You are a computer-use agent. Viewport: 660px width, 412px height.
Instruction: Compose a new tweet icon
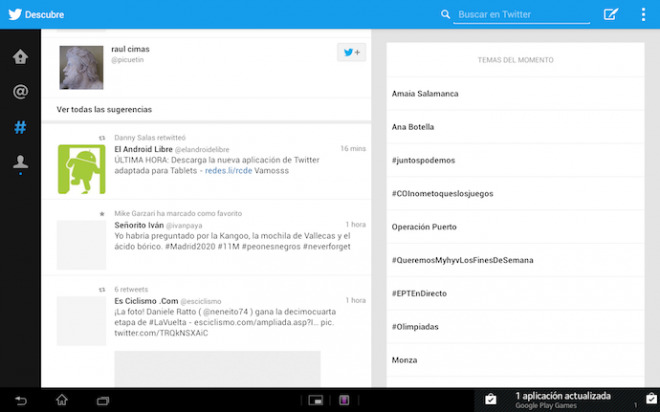click(x=611, y=14)
